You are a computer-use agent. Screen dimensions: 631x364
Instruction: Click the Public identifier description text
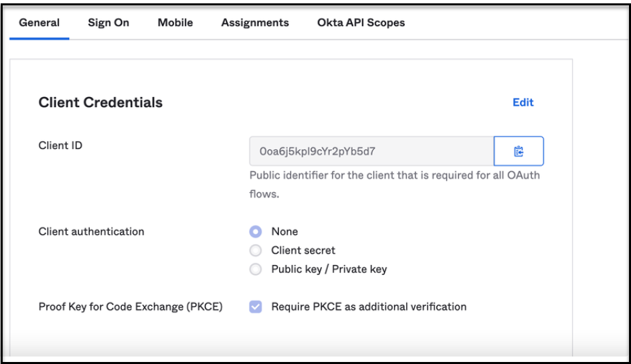tap(394, 185)
